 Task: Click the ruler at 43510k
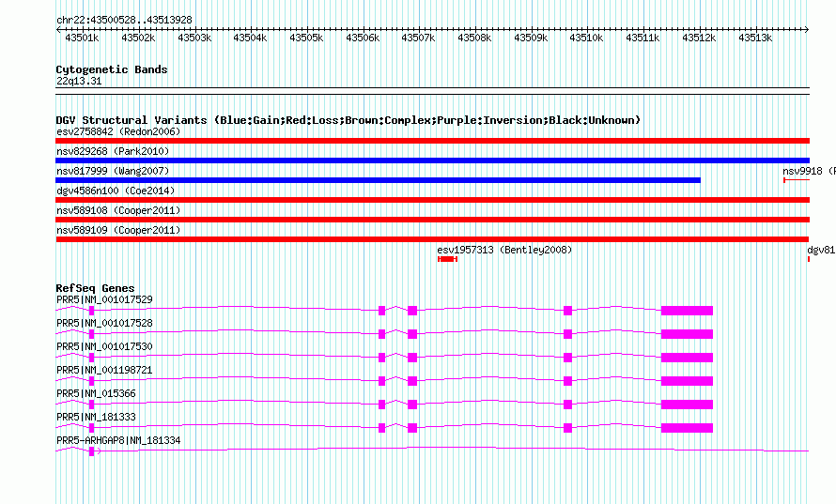point(586,38)
